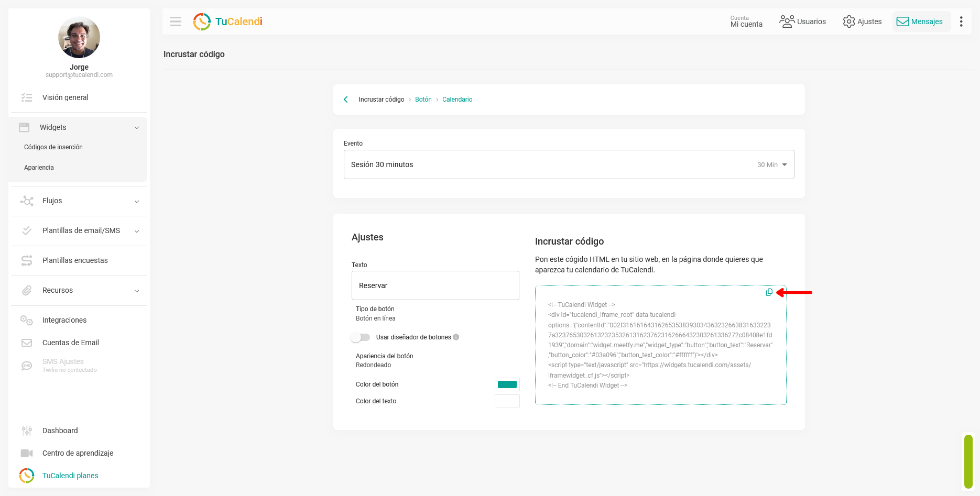Open the three-dot more options menu
Viewport: 980px width, 496px height.
961,21
